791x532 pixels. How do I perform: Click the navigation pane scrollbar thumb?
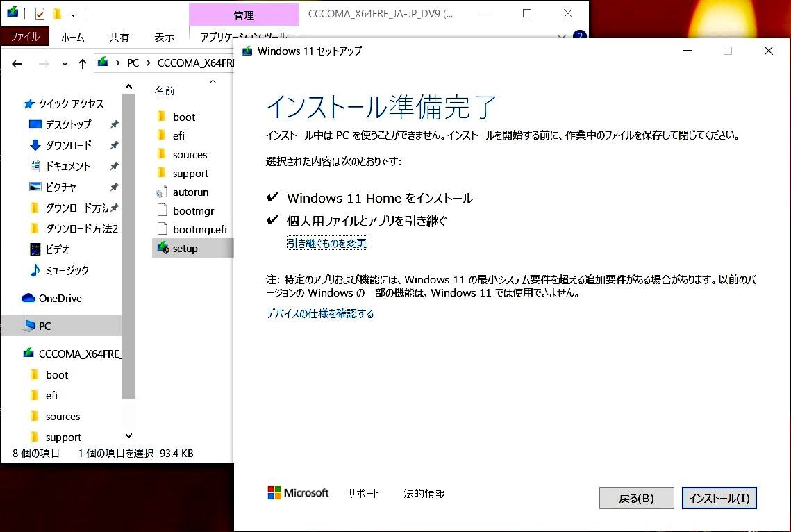click(x=128, y=246)
